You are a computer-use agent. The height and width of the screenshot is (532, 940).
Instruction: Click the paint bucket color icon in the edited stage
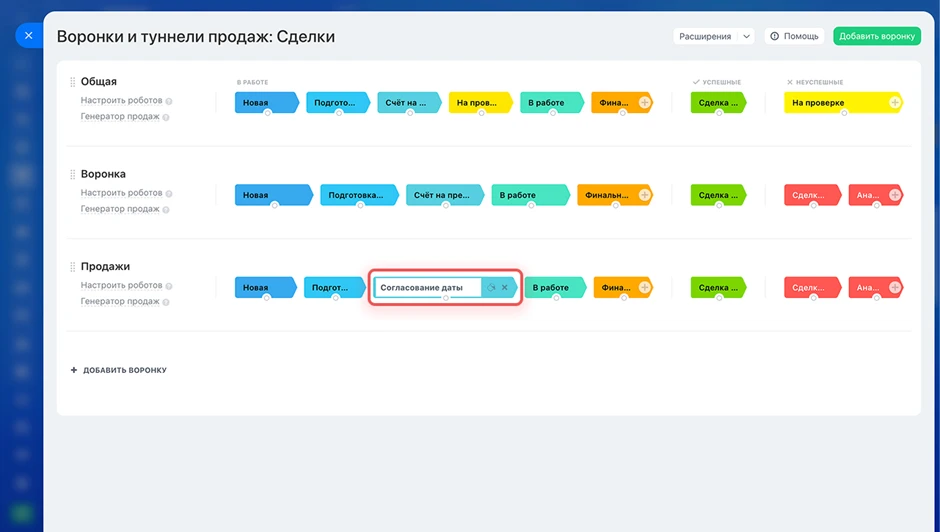click(490, 288)
